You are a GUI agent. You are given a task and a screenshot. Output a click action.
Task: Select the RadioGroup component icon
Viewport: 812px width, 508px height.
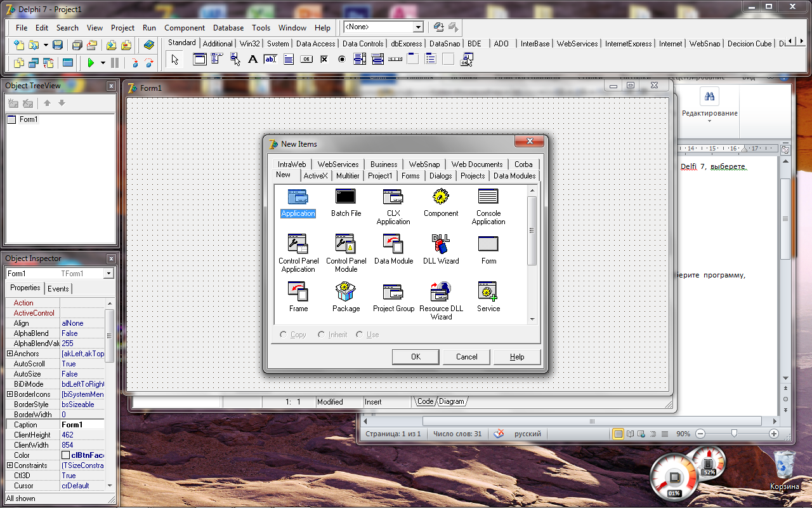point(431,60)
